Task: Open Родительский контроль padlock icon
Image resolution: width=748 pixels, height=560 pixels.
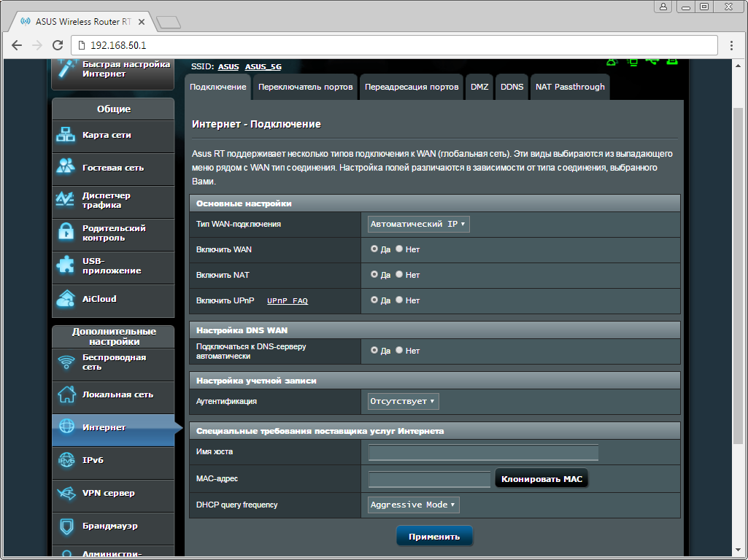Action: 66,232
